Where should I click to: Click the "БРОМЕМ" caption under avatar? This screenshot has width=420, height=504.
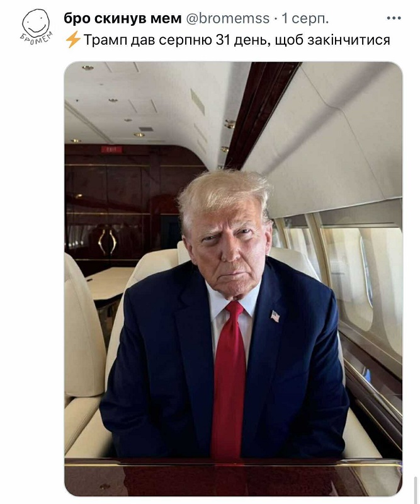(x=37, y=38)
